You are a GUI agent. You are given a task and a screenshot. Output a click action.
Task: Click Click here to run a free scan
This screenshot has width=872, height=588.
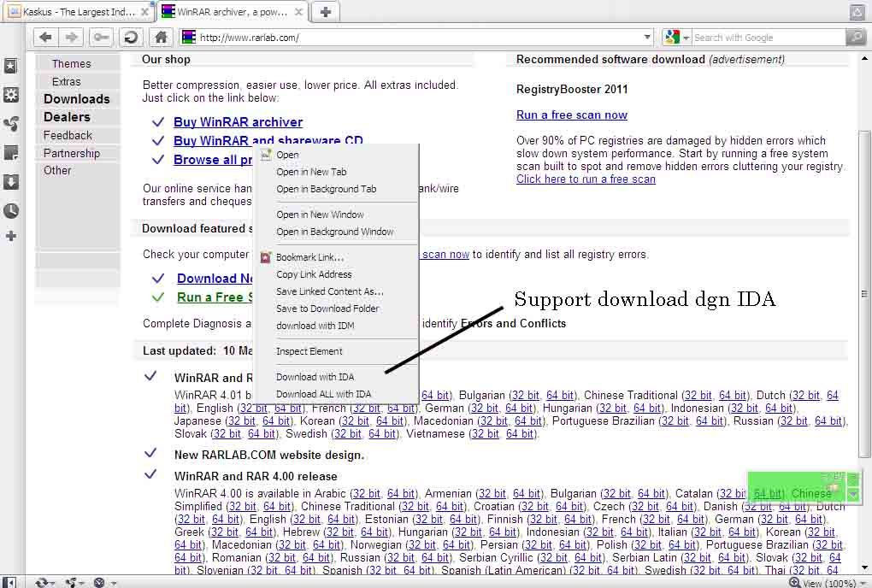[586, 179]
